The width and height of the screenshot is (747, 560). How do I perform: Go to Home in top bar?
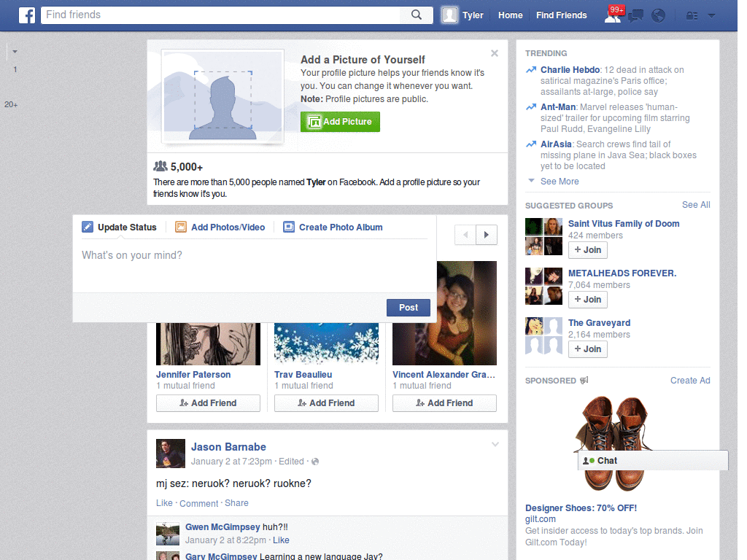(x=510, y=15)
